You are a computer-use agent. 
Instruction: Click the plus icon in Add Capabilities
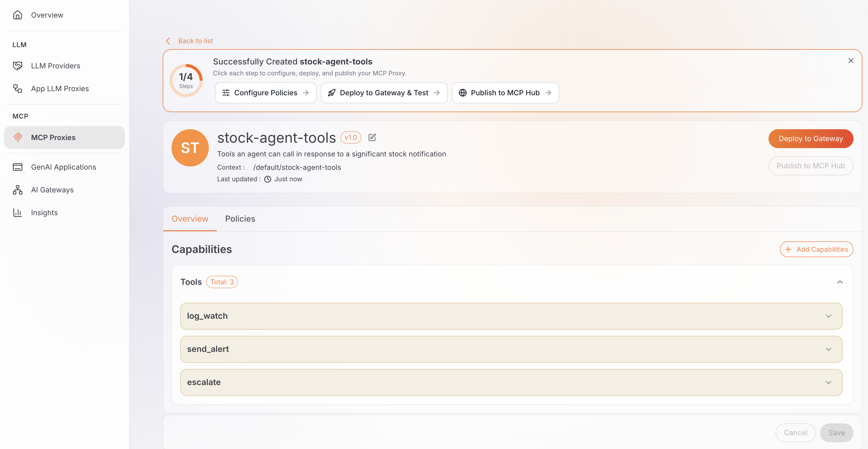(x=788, y=249)
